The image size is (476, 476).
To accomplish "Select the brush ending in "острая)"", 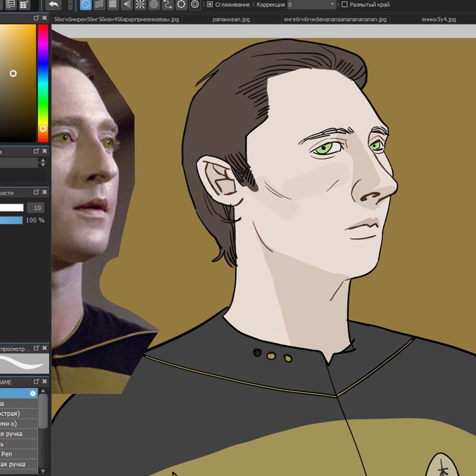I will pyautogui.click(x=19, y=414).
